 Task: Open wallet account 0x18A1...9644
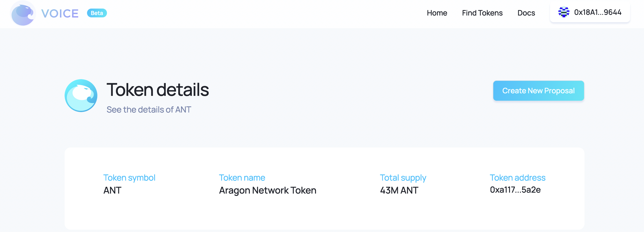point(590,12)
